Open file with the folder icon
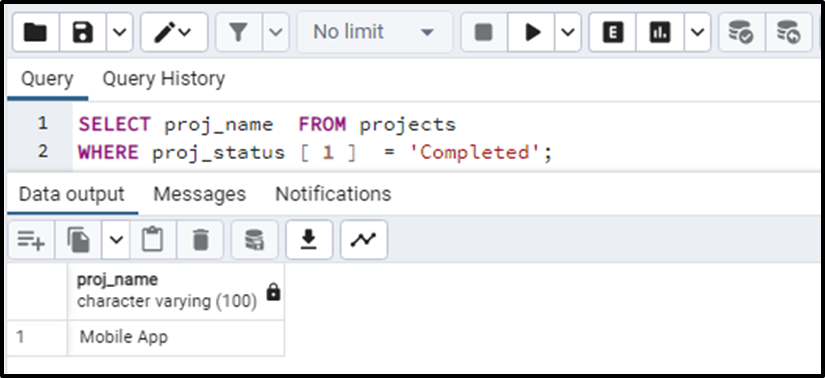This screenshot has height=378, width=825. tap(36, 33)
